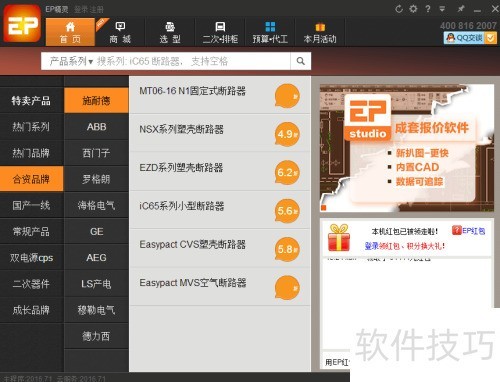
Task: Expand the 产品系列 search type dropdown
Action: pyautogui.click(x=71, y=61)
